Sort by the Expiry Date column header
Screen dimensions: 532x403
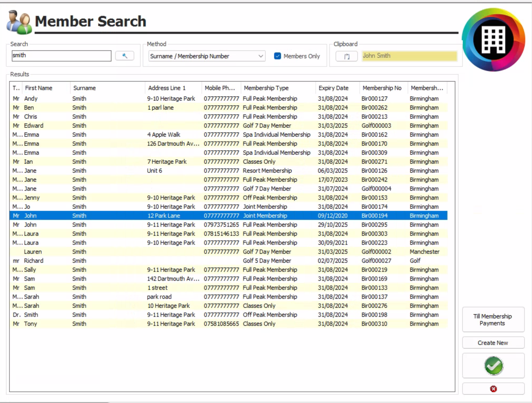[337, 88]
